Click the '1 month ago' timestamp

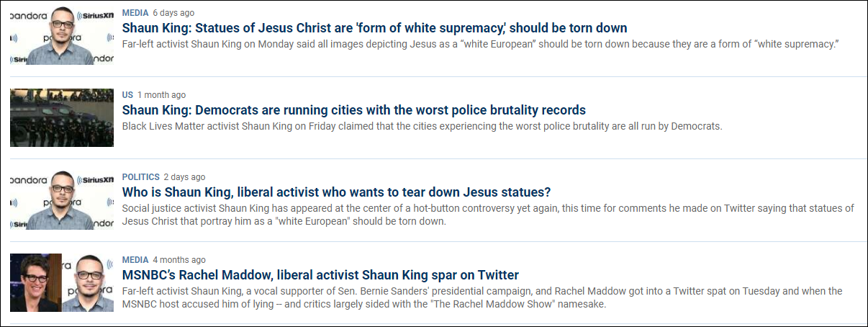tap(161, 95)
